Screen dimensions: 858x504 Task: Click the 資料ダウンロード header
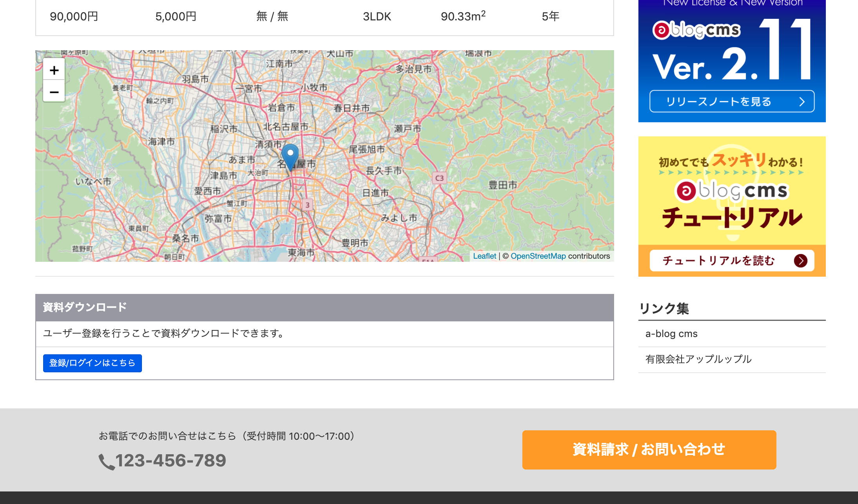click(x=325, y=307)
